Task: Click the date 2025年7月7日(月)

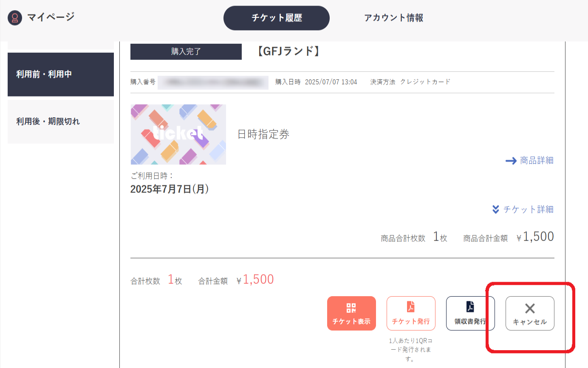Action: point(170,189)
